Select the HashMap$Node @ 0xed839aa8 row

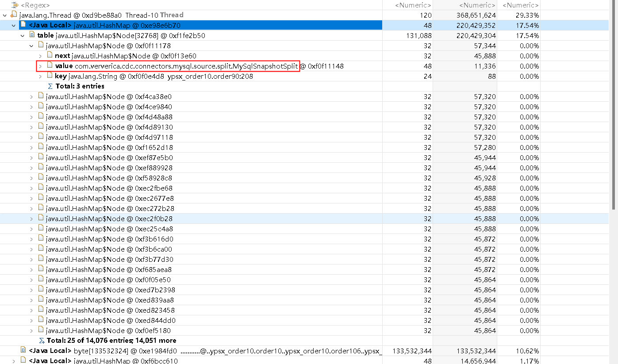[x=305, y=300]
